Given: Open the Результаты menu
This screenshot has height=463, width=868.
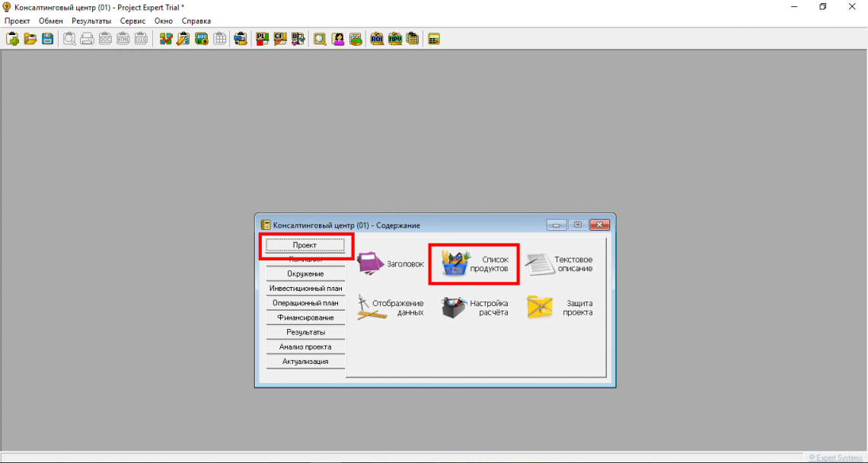Looking at the screenshot, I should click(x=91, y=21).
